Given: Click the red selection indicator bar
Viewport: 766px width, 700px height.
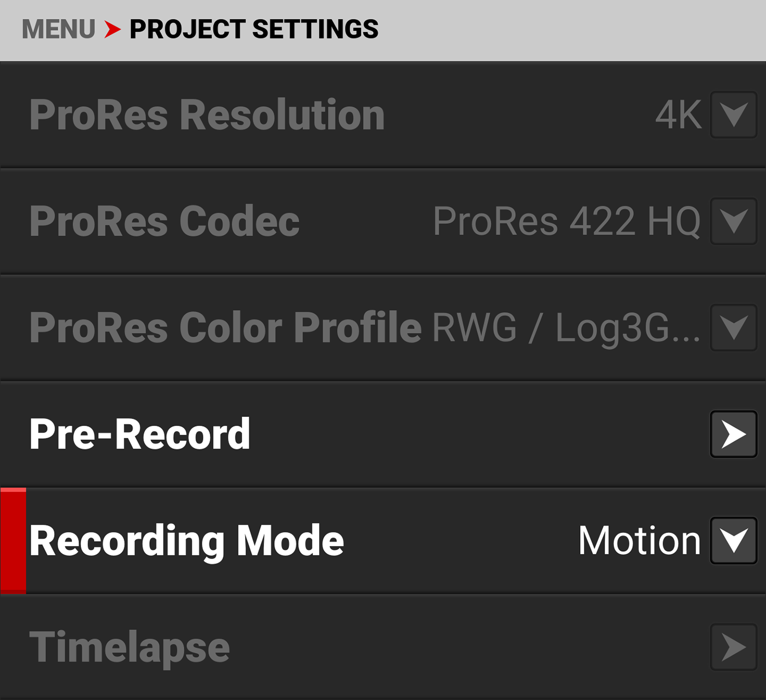Looking at the screenshot, I should point(13,540).
